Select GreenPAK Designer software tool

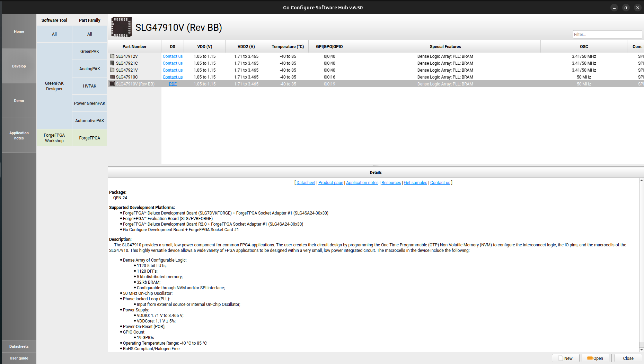click(54, 86)
